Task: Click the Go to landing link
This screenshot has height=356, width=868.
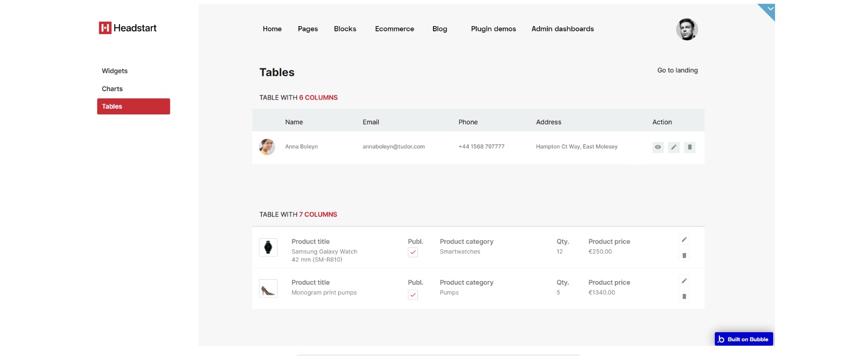Action: click(x=677, y=70)
